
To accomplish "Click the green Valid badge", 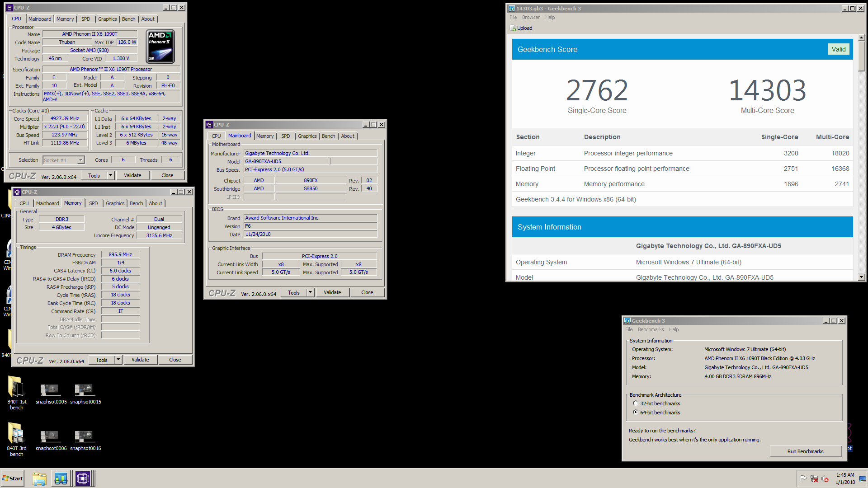I will click(x=839, y=49).
